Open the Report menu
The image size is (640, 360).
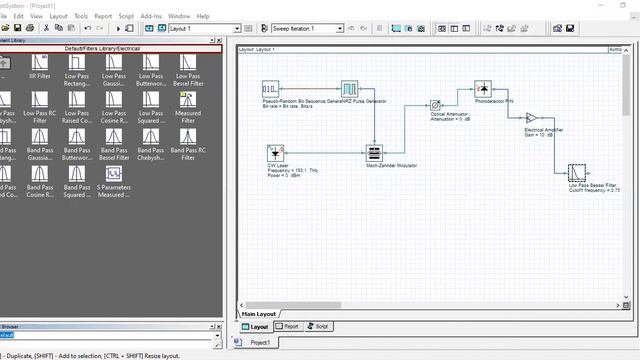pyautogui.click(x=103, y=16)
